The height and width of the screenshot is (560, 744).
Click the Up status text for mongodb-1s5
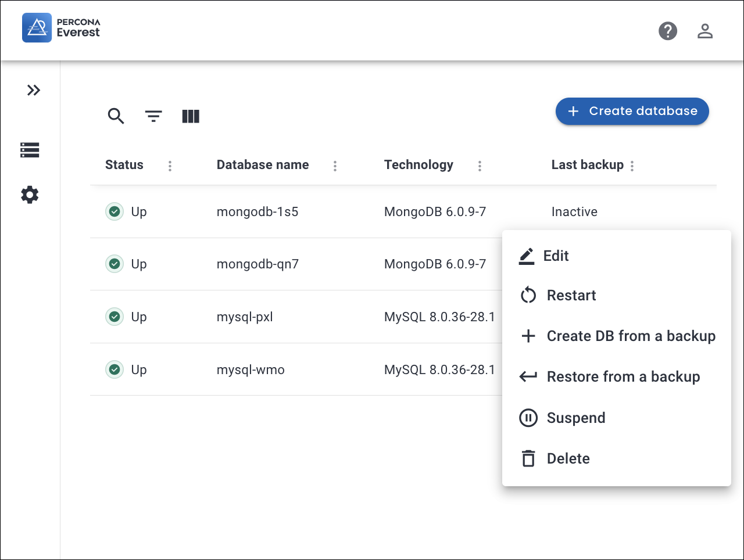139,212
